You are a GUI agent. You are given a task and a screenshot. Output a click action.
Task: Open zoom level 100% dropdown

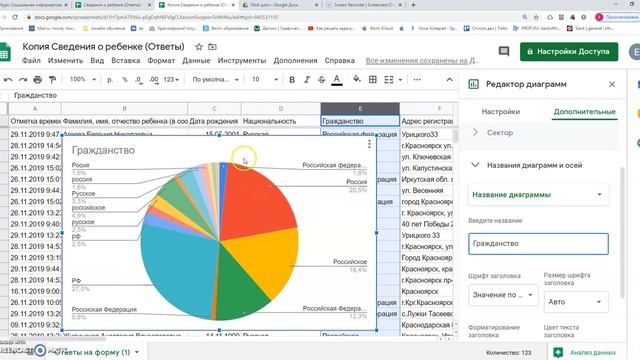click(x=83, y=79)
